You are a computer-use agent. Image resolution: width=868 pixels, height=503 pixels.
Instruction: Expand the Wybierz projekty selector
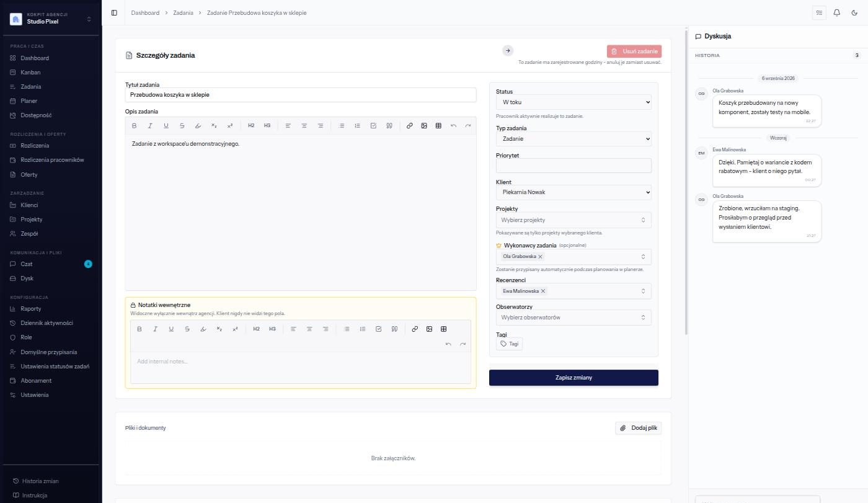point(573,220)
